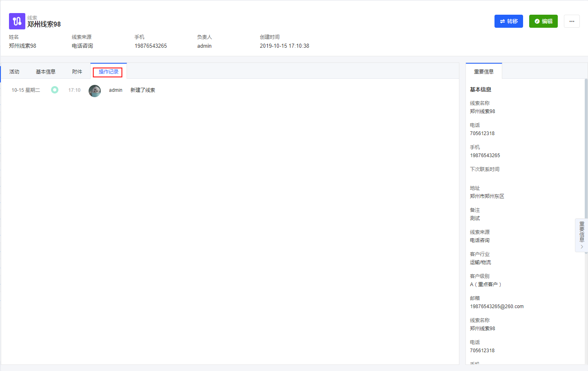Click the 操作记录 tab
The width and height of the screenshot is (588, 371).
(108, 72)
